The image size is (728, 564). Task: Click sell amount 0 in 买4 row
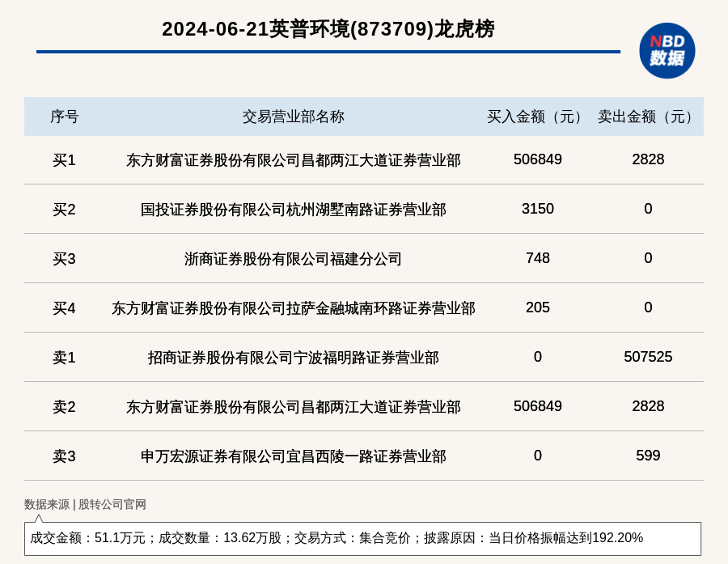point(648,307)
